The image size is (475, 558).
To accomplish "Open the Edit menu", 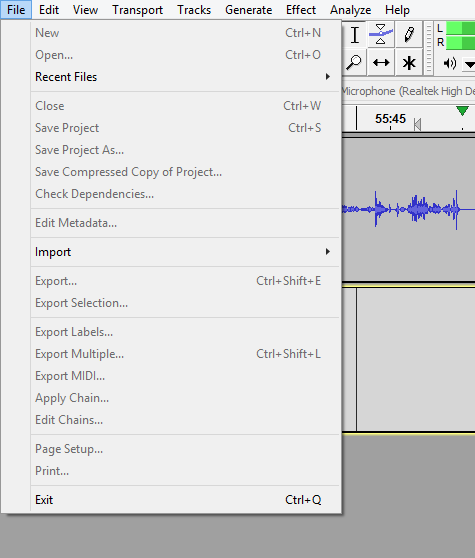I will tap(49, 10).
